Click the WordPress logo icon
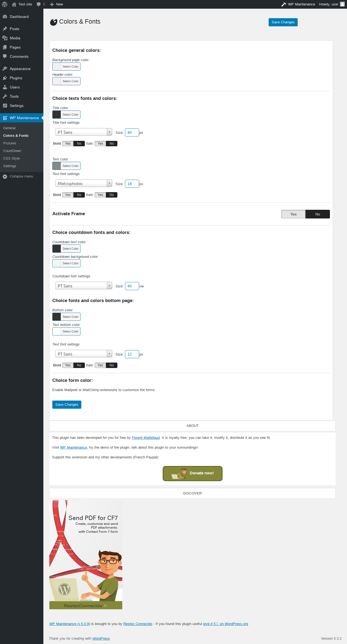The width and height of the screenshot is (347, 644). (5, 4)
